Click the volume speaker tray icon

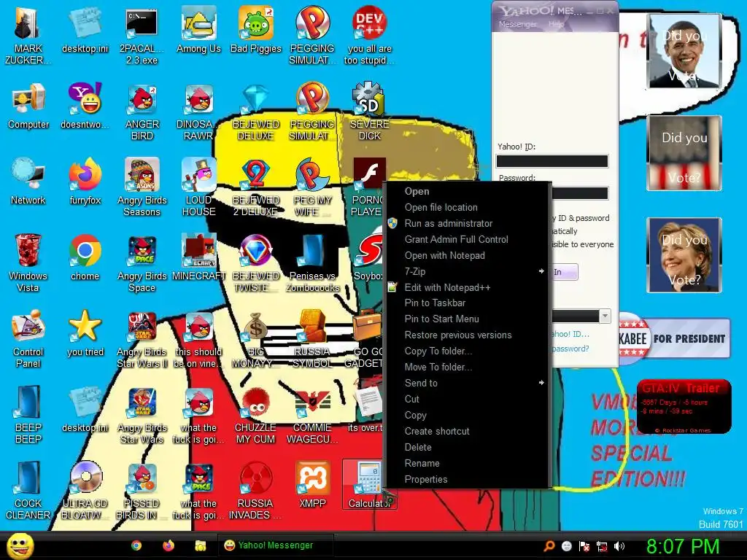click(619, 546)
